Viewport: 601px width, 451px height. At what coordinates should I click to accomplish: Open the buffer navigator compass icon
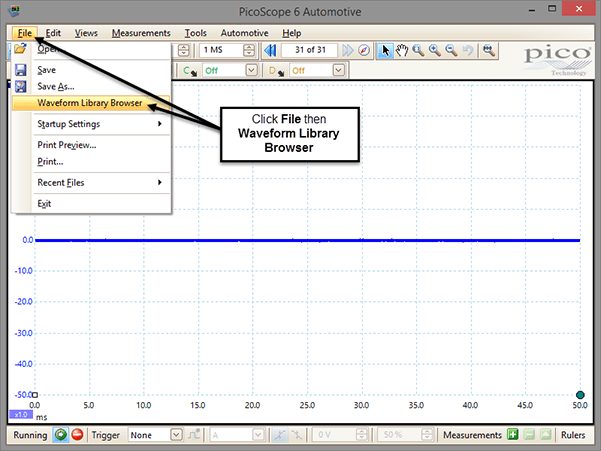point(364,50)
